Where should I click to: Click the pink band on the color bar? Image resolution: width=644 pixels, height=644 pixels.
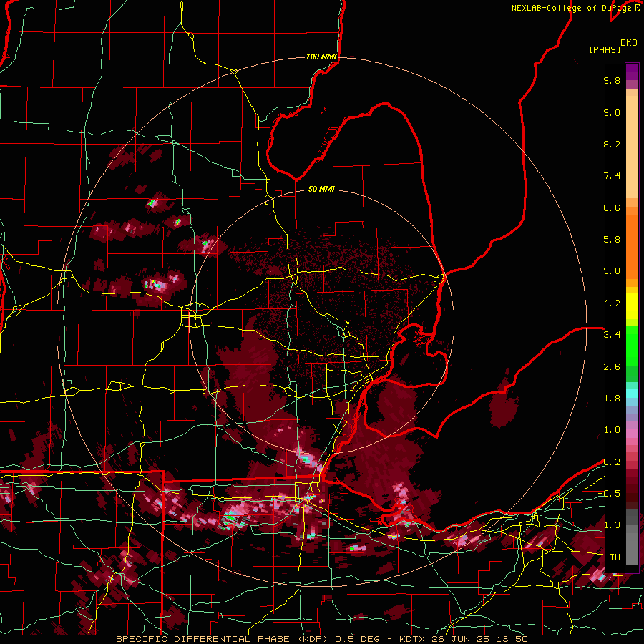click(x=632, y=434)
